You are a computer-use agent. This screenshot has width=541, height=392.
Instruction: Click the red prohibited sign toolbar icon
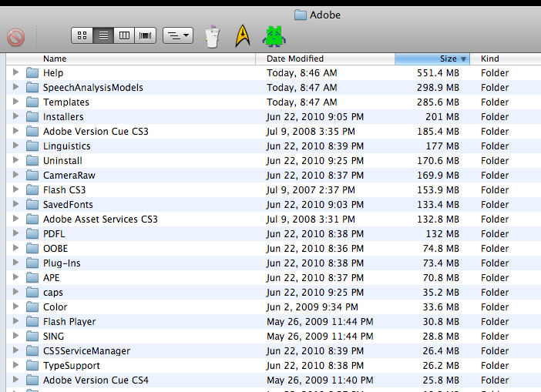[16, 37]
